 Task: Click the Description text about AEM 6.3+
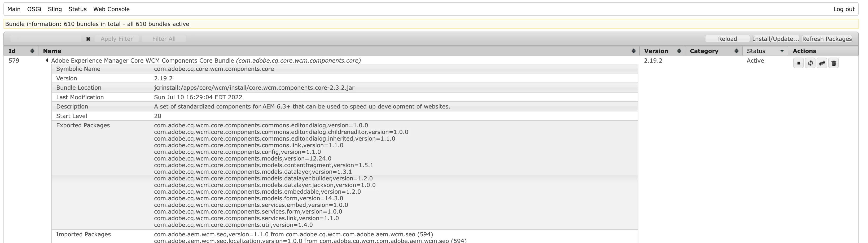pyautogui.click(x=302, y=106)
